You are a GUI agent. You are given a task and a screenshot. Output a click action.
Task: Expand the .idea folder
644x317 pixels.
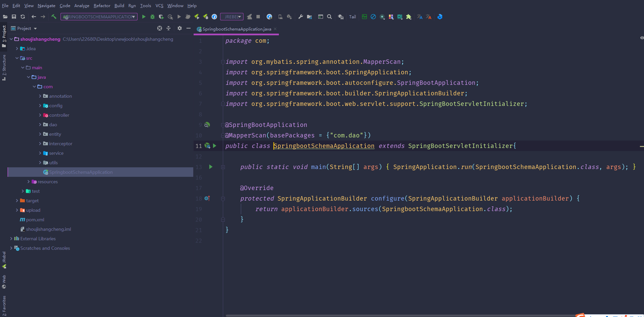click(x=17, y=49)
